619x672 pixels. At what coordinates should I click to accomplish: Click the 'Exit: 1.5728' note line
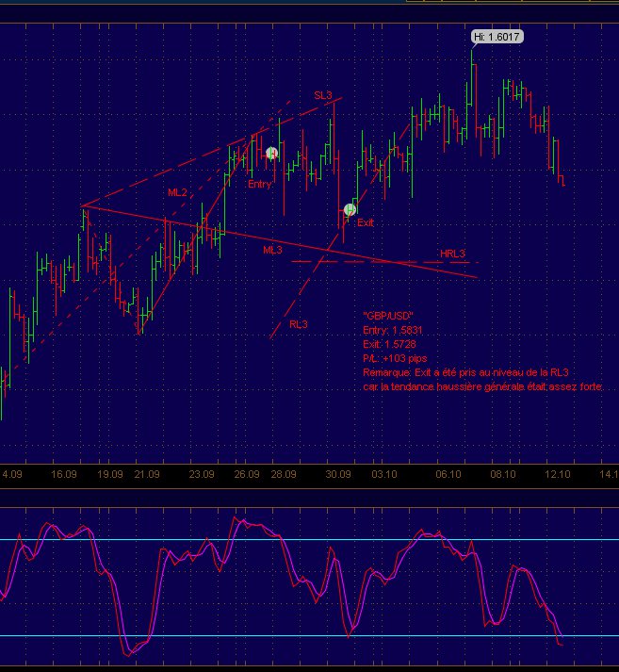(x=389, y=344)
